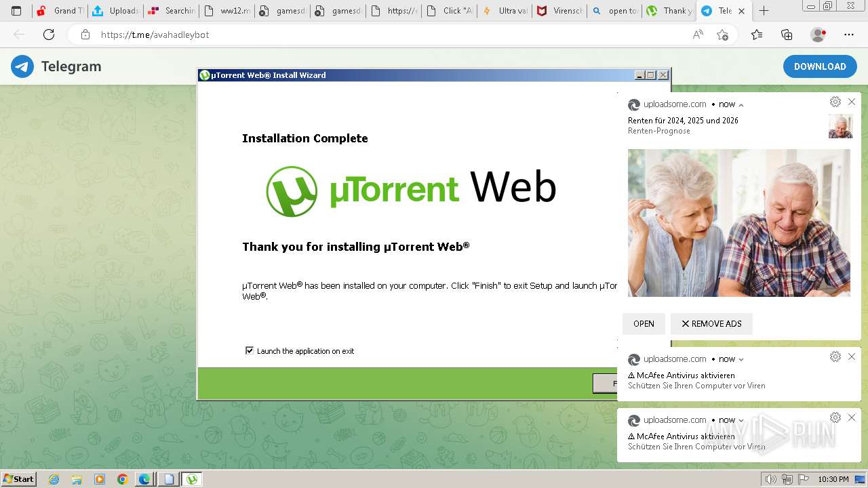This screenshot has height=488, width=868.
Task: Open the media player taskbar icon
Action: coord(100,479)
